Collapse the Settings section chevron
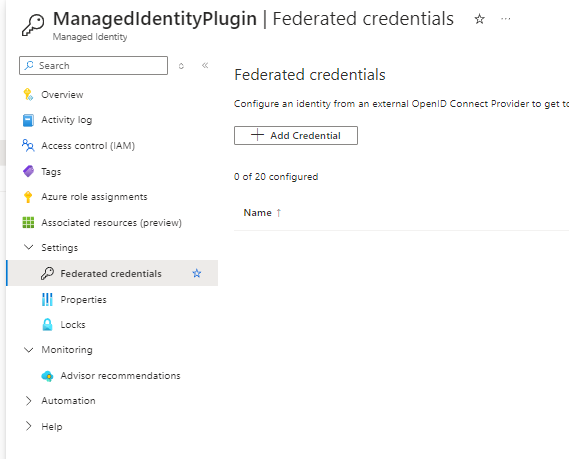This screenshot has width=569, height=459. (28, 247)
